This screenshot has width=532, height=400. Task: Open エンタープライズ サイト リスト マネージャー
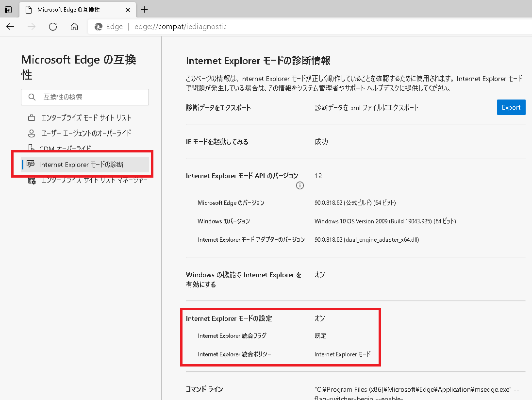(x=94, y=180)
